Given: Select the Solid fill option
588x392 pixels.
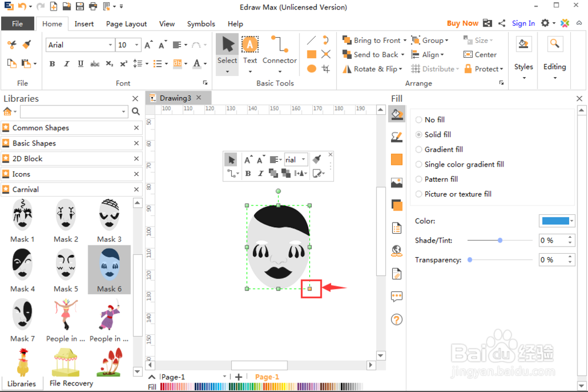Looking at the screenshot, I should click(x=433, y=134).
